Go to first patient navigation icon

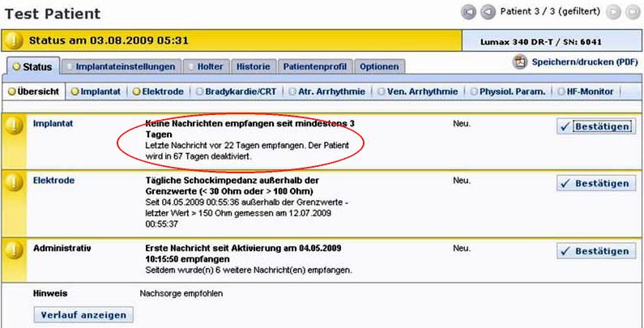pyautogui.click(x=468, y=12)
